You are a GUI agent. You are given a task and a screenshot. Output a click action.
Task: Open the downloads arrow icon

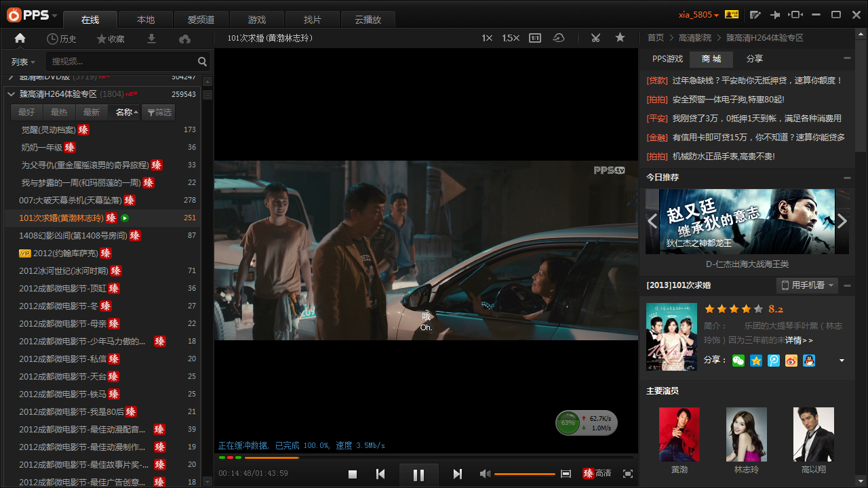pos(151,39)
